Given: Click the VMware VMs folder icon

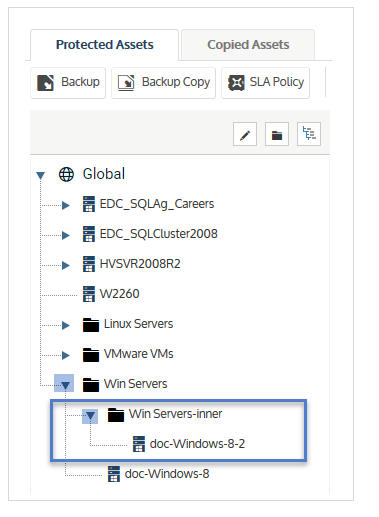Looking at the screenshot, I should (x=91, y=355).
